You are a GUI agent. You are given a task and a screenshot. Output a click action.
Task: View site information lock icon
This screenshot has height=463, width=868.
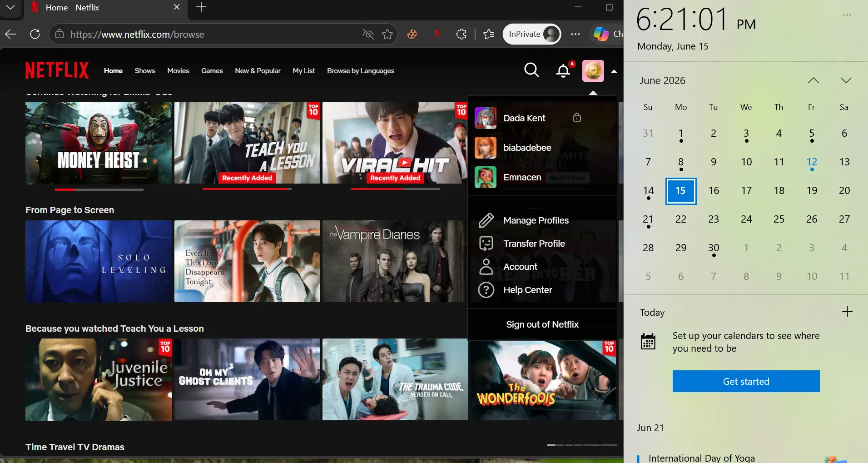(60, 34)
